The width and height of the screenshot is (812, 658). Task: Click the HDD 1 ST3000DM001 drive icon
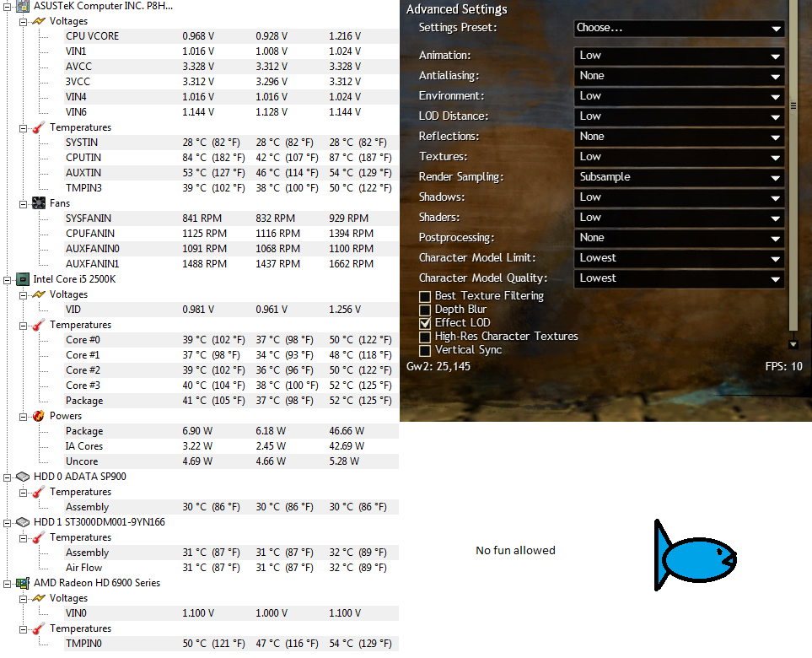(23, 522)
